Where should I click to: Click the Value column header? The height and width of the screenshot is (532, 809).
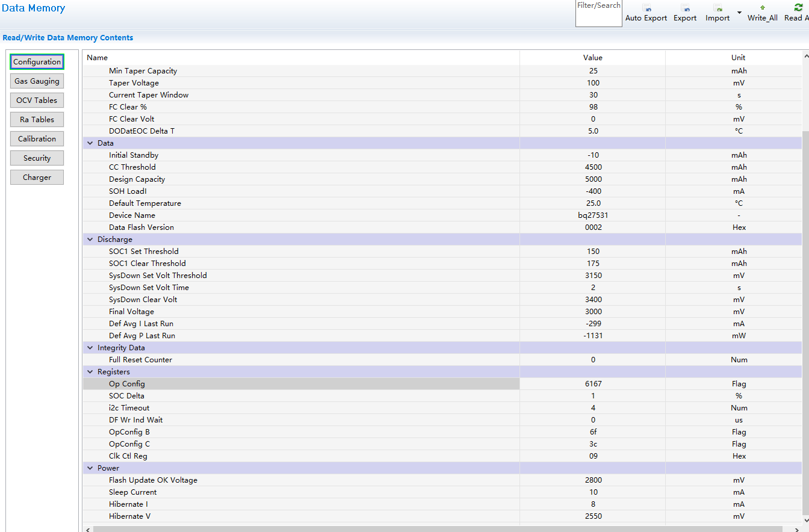point(593,58)
